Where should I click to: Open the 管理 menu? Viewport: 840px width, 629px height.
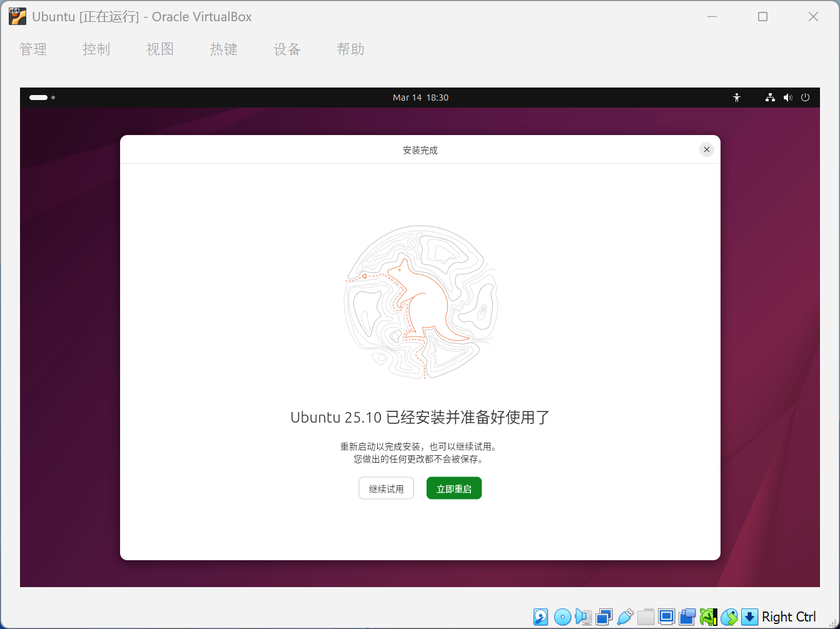click(x=33, y=49)
